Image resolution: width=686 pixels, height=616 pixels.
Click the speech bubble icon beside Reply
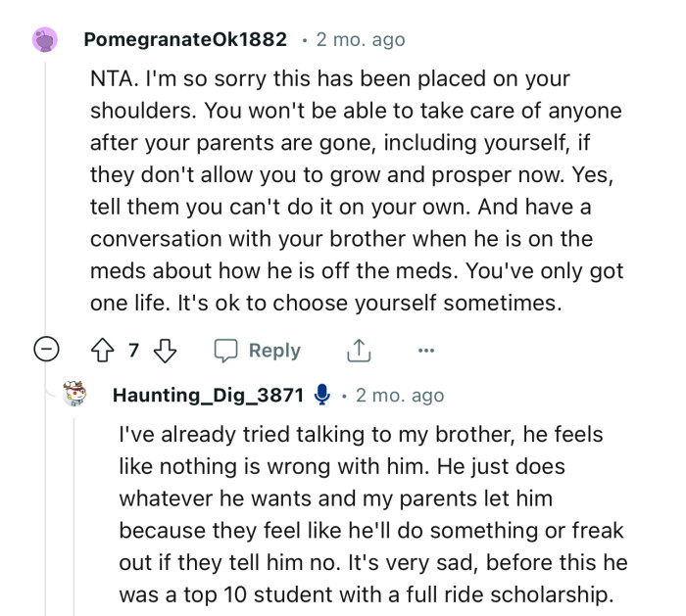[x=227, y=351]
